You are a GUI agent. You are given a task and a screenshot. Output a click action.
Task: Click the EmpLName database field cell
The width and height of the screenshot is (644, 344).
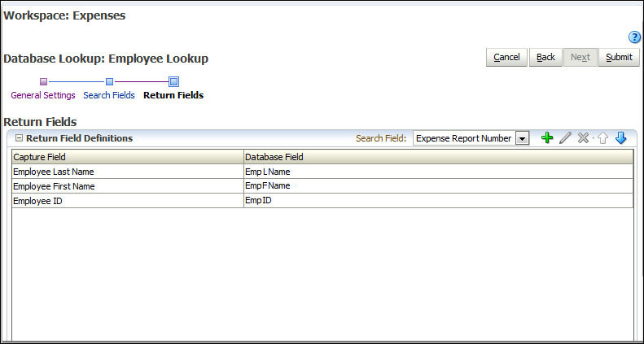coord(438,172)
